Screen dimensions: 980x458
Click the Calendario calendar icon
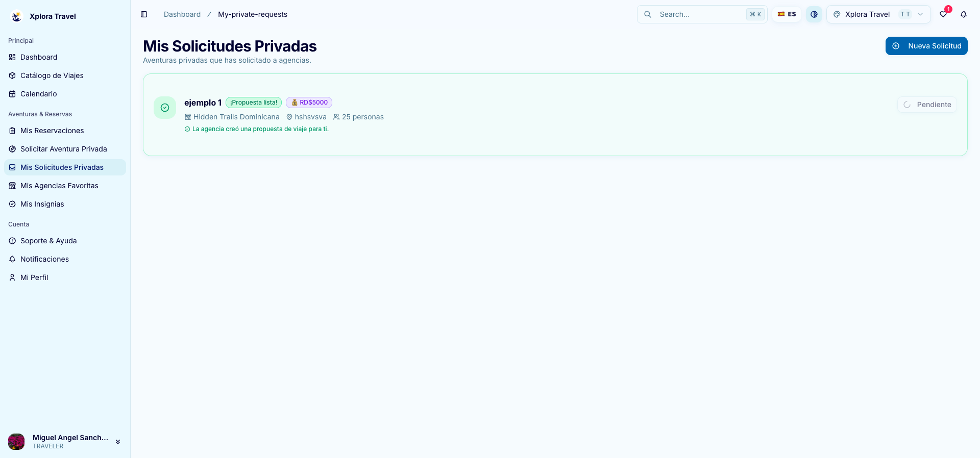tap(12, 94)
